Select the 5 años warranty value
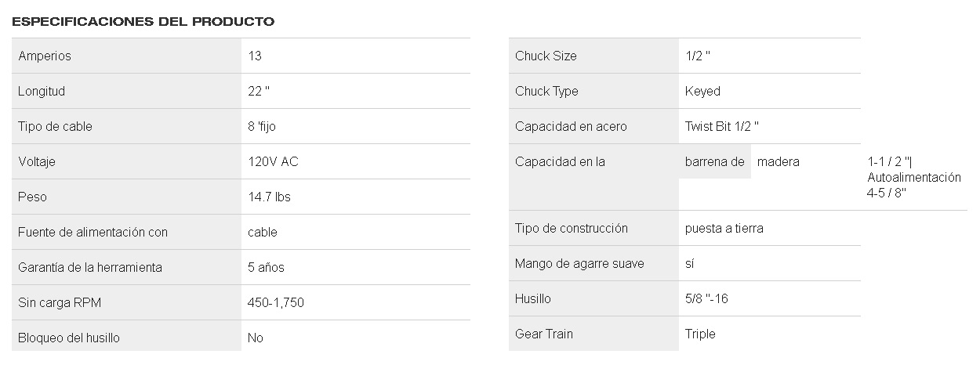 coord(266,267)
